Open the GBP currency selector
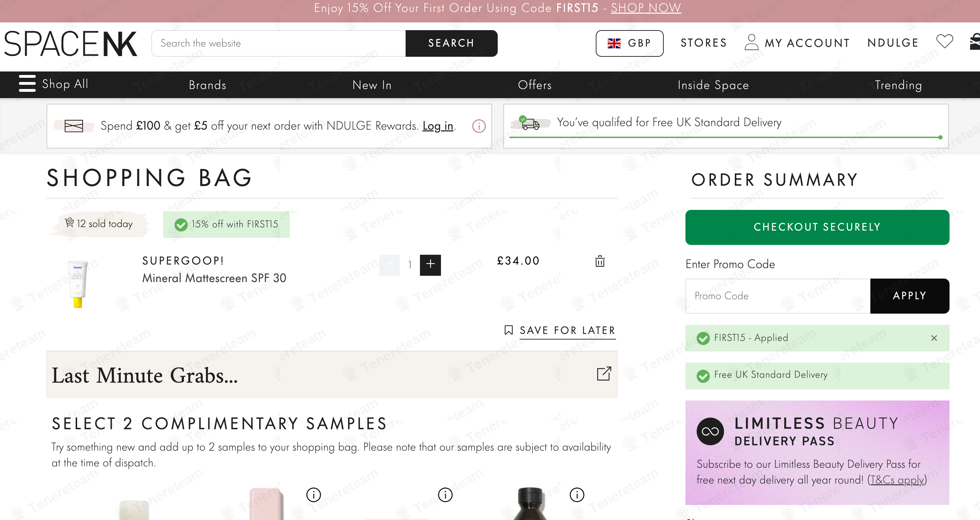The width and height of the screenshot is (980, 520). [x=629, y=43]
